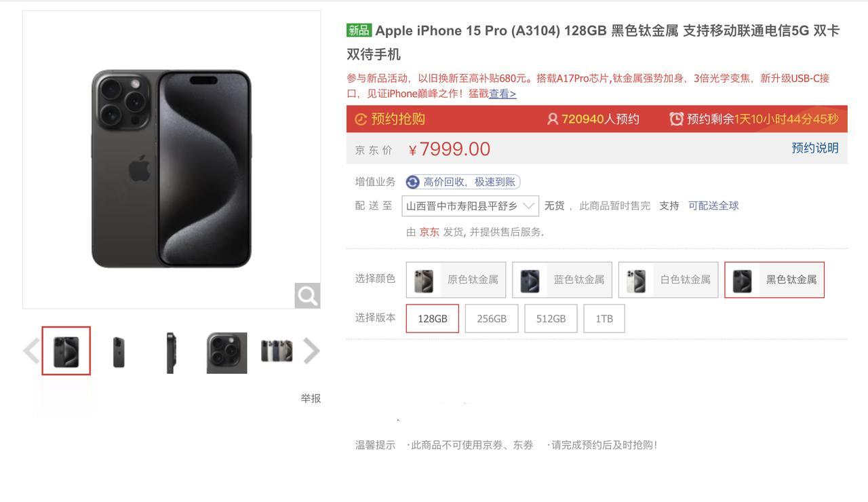Open the delivery address dropdown 山西晋中市寿阳县平舒乡
The height and width of the screenshot is (502, 868).
tap(471, 206)
